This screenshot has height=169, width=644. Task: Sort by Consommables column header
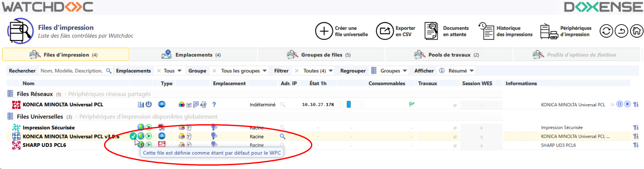point(387,83)
